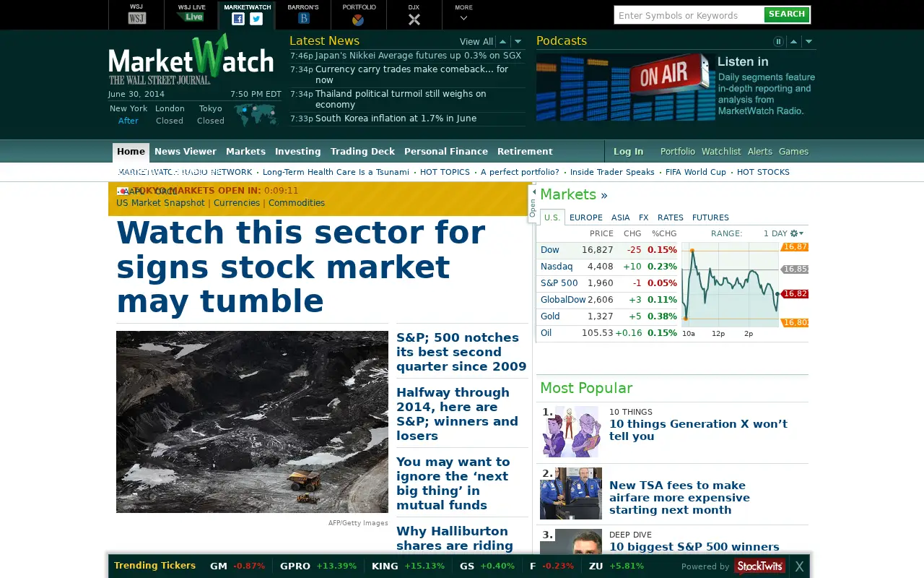Go to the Trading Deck menu

tap(362, 152)
